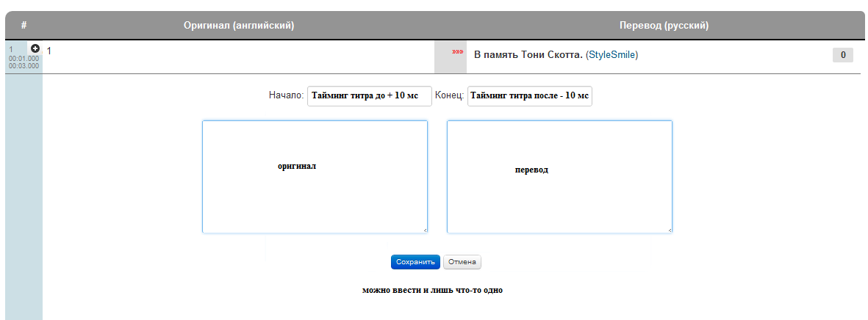Click the 'Начало:' label
Screen dimensions: 868x320
coord(286,95)
